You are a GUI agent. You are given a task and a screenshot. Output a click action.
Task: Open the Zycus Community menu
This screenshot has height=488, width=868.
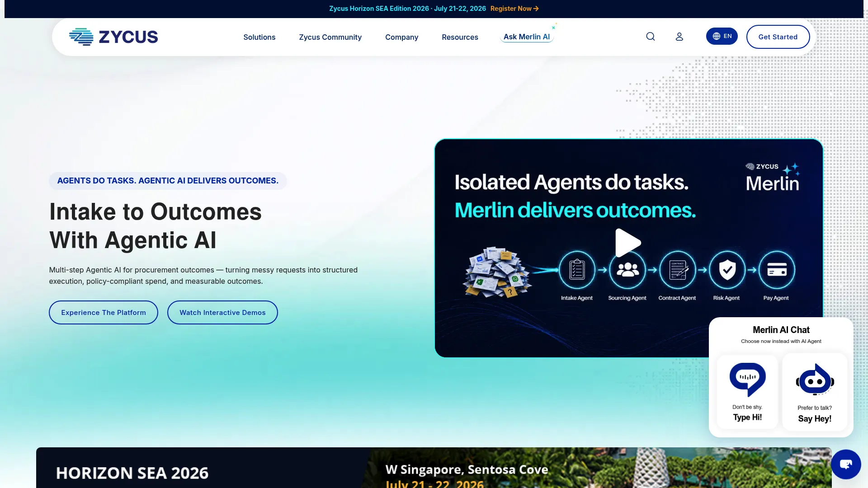(330, 37)
